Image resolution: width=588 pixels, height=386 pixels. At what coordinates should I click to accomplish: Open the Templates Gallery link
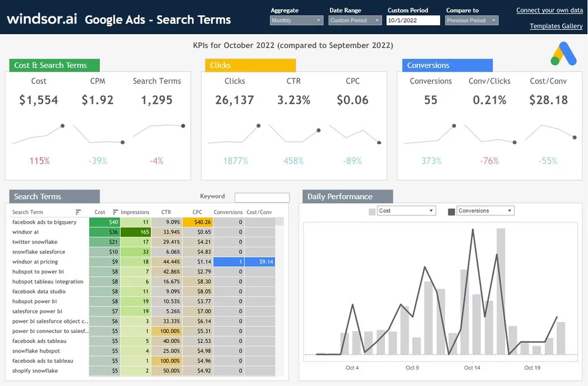[x=556, y=26]
